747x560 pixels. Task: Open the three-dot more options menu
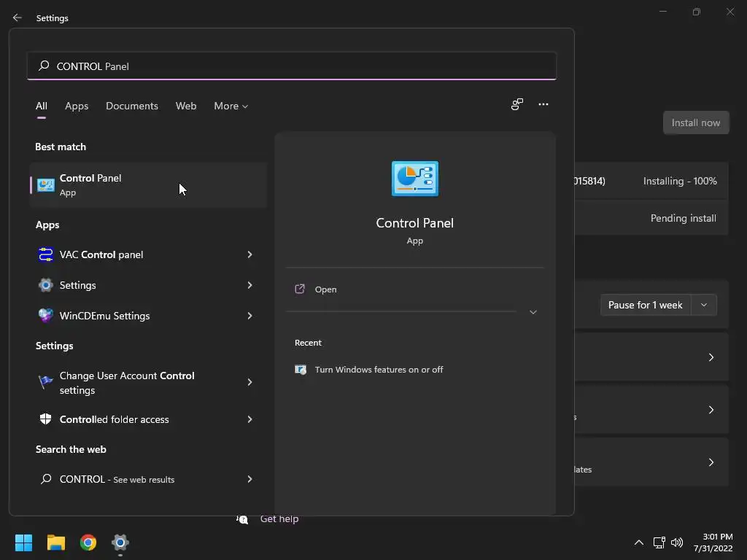[x=543, y=104]
